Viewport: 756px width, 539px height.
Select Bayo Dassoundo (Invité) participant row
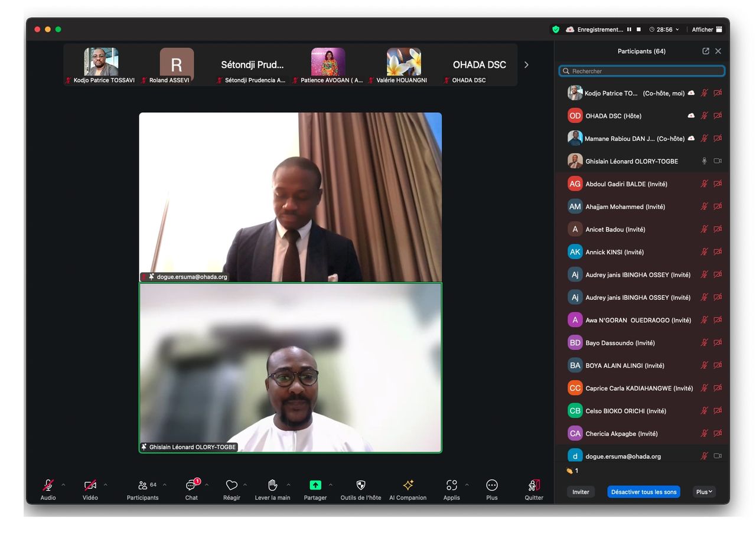[x=642, y=342]
